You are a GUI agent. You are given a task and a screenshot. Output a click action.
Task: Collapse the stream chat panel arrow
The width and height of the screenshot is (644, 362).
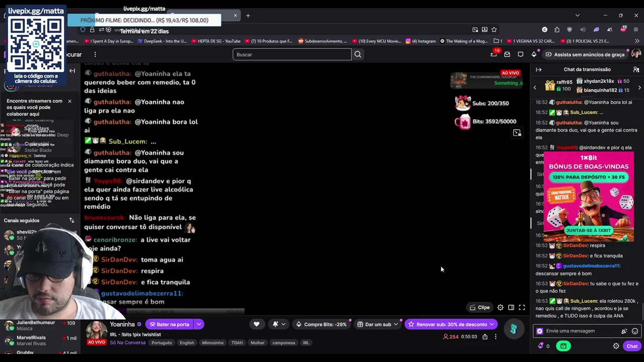[538, 69]
